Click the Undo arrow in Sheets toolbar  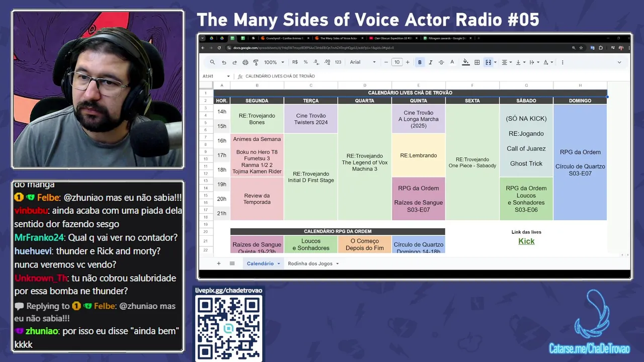tap(224, 62)
